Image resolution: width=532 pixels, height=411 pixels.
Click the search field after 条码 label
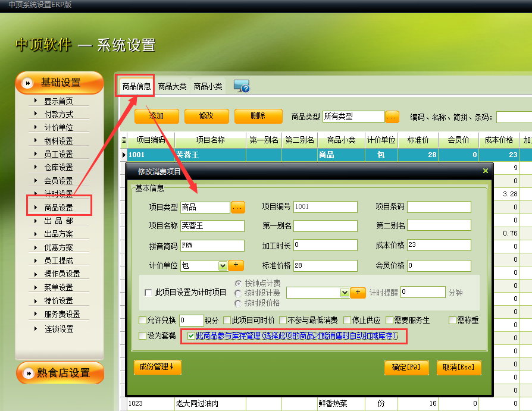514,117
